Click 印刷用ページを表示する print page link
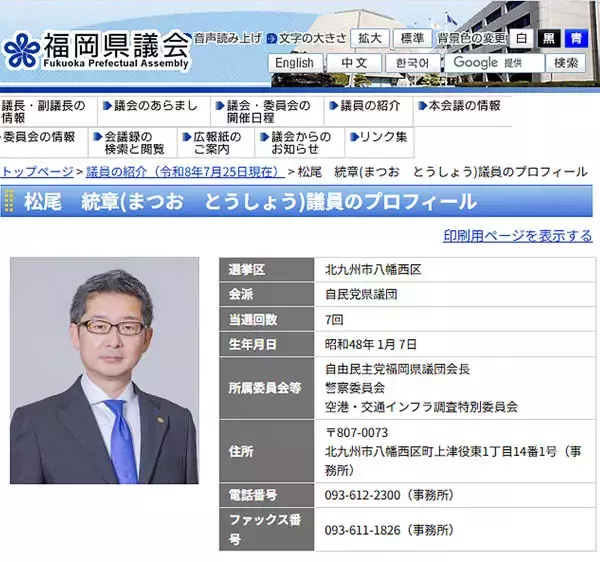Screen dimensions: 600x562 518,236
